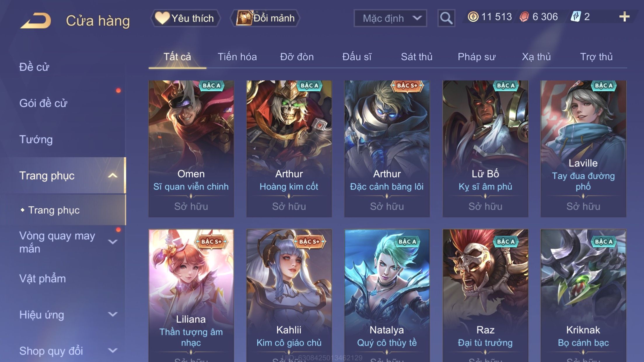This screenshot has width=644, height=362.
Task: Tap the plus icon to add currency
Action: (x=624, y=17)
